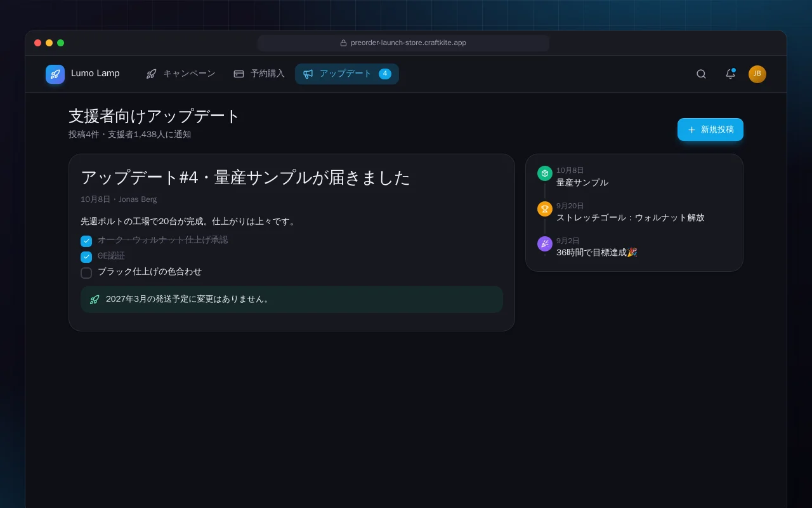Switch to the キャンペーン tab

point(181,74)
